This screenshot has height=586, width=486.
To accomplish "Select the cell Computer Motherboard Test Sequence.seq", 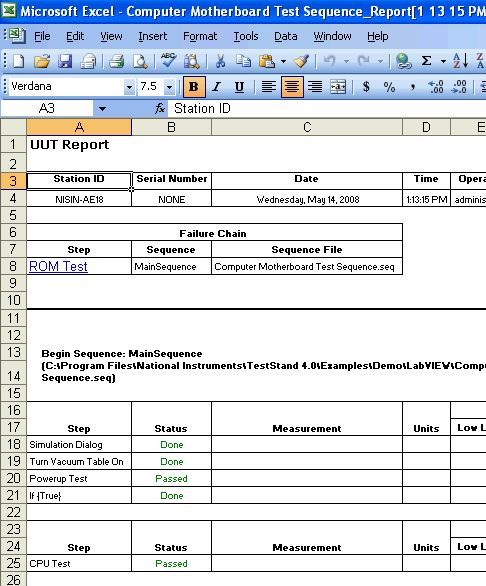I will 307,266.
